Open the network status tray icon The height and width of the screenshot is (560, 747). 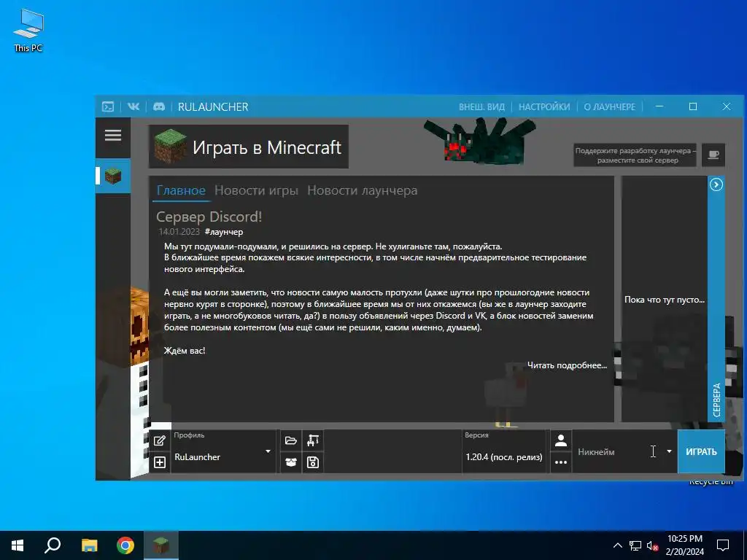tap(635, 545)
